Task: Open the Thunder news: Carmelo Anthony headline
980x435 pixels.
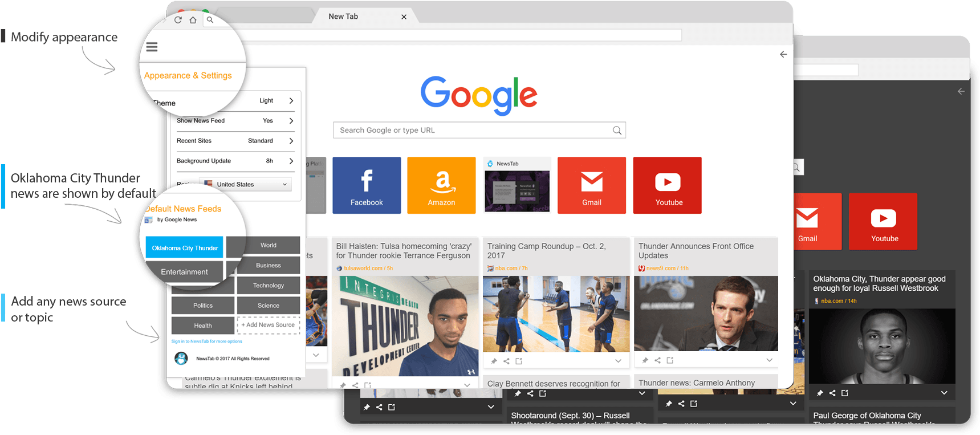Action: pos(696,383)
